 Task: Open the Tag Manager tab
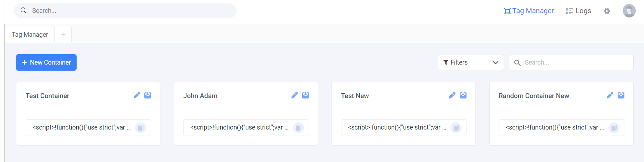coord(29,35)
